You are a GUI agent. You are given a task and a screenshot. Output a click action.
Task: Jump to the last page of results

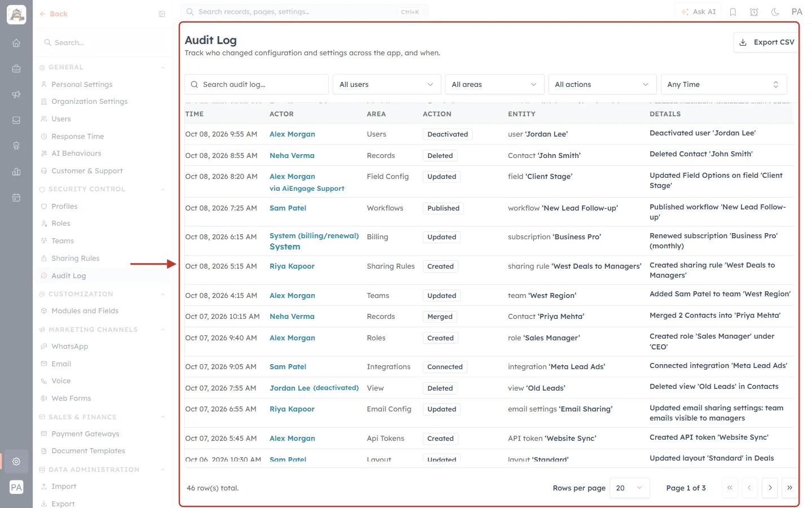[789, 488]
